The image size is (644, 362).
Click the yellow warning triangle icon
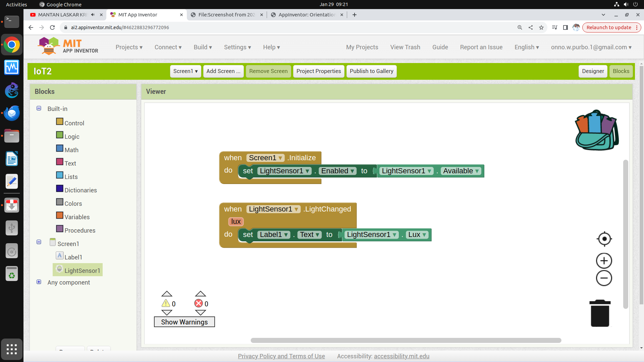pyautogui.click(x=166, y=304)
